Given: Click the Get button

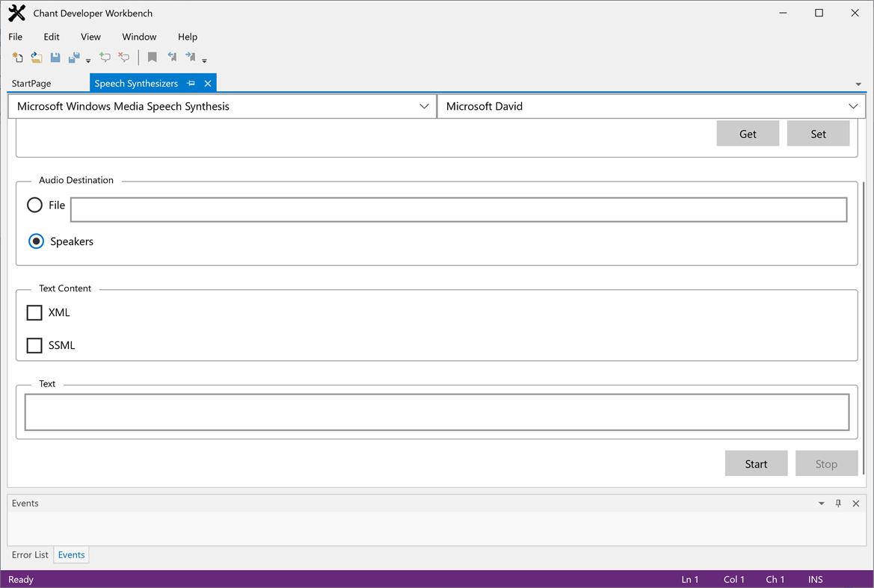Looking at the screenshot, I should 748,133.
